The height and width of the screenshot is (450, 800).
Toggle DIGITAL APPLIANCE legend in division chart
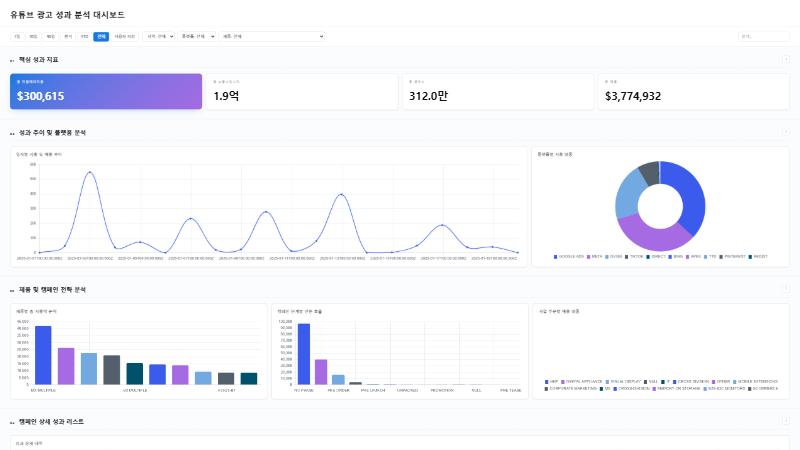582,382
